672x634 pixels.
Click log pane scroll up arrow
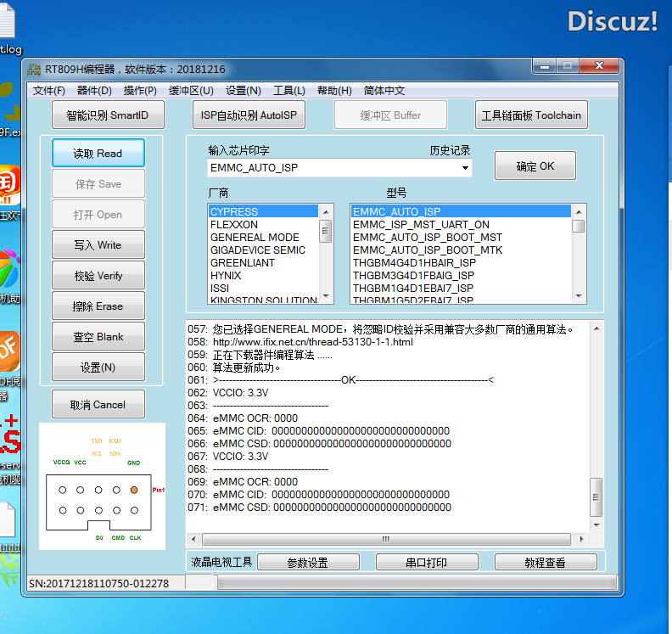pos(596,328)
